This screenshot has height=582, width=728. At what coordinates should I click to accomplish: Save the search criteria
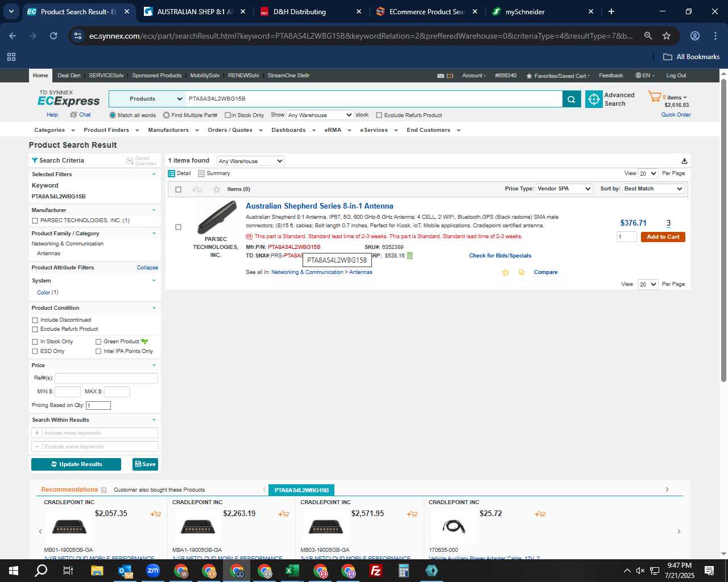point(145,464)
